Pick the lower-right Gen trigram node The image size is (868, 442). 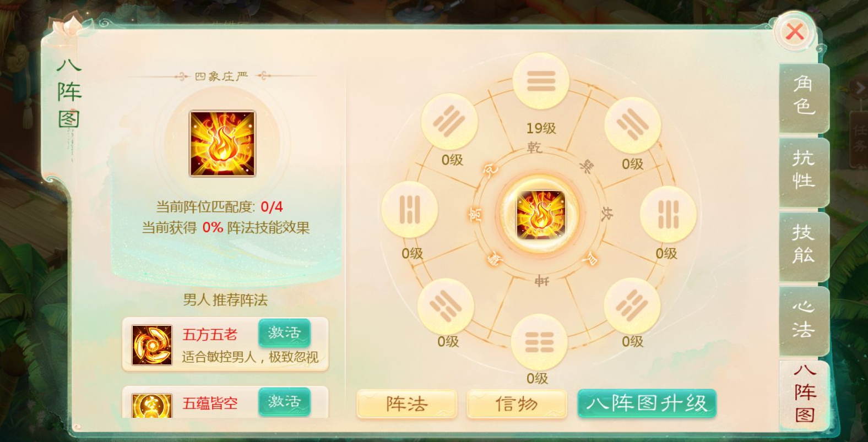632,306
